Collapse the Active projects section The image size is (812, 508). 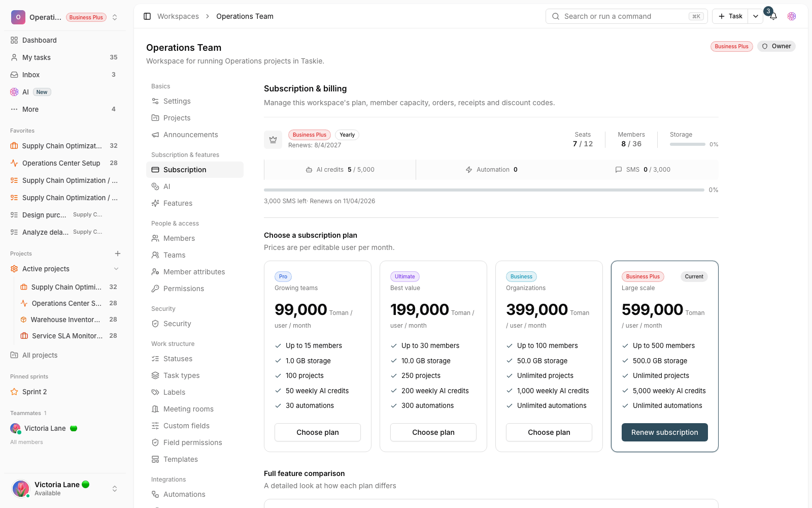pyautogui.click(x=116, y=269)
